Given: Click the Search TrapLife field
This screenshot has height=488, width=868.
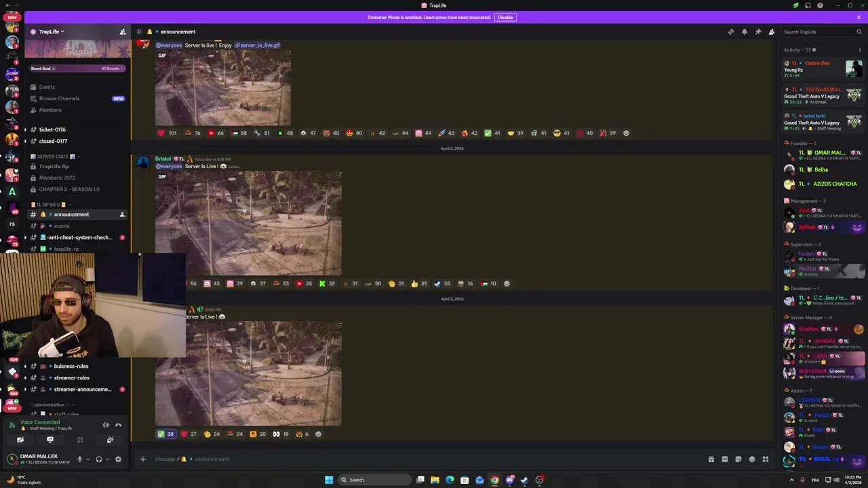Looking at the screenshot, I should click(822, 32).
